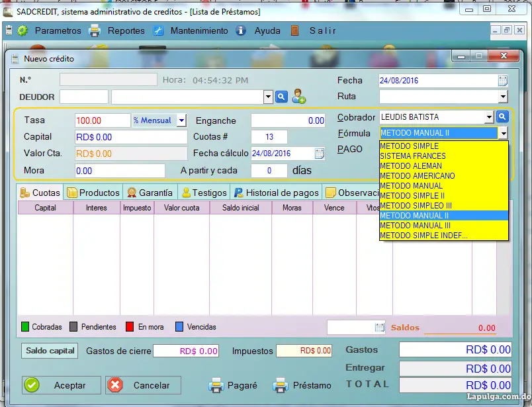532x407 pixels.
Task: Select METODO AMERICANO from the formula list
Action: 444,176
